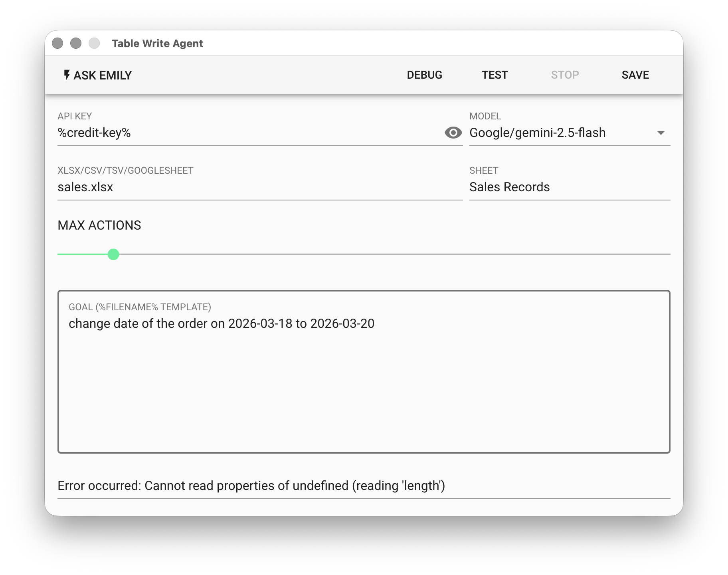Image resolution: width=728 pixels, height=575 pixels.
Task: Click the greyed-out STOP button
Action: pos(565,75)
